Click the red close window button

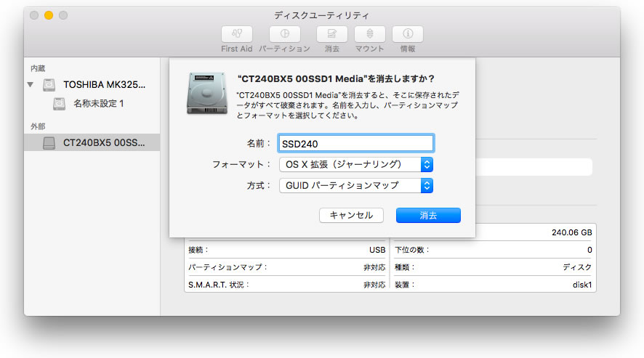click(x=34, y=15)
